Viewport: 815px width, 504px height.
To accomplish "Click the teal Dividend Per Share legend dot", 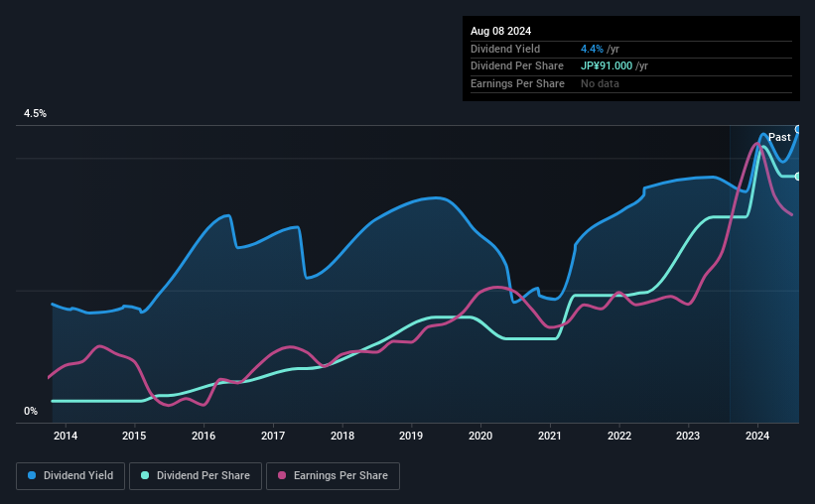I will pyautogui.click(x=145, y=475).
